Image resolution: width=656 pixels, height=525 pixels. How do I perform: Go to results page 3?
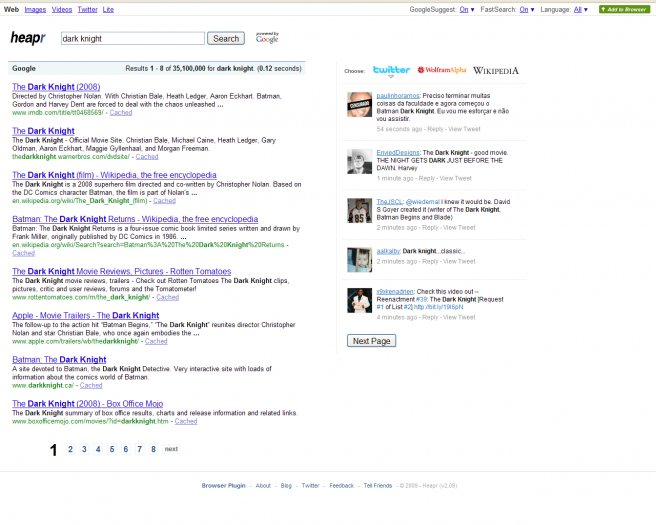point(84,449)
